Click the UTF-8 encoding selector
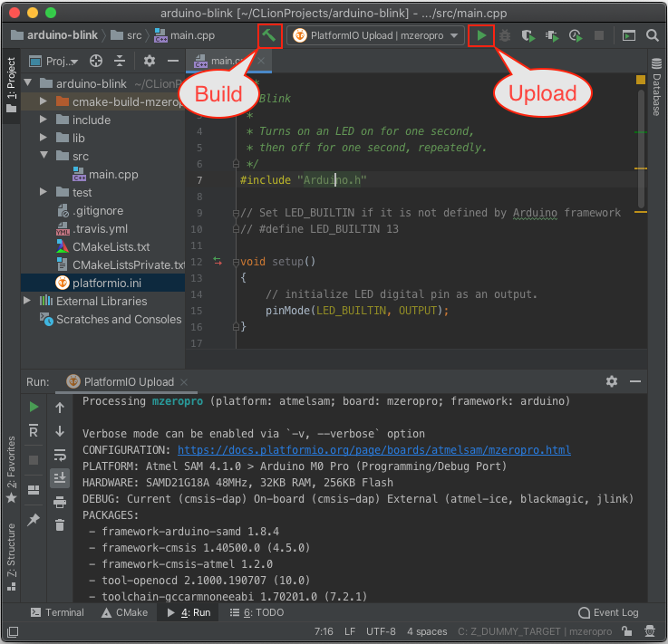The width and height of the screenshot is (668, 644). tap(381, 631)
